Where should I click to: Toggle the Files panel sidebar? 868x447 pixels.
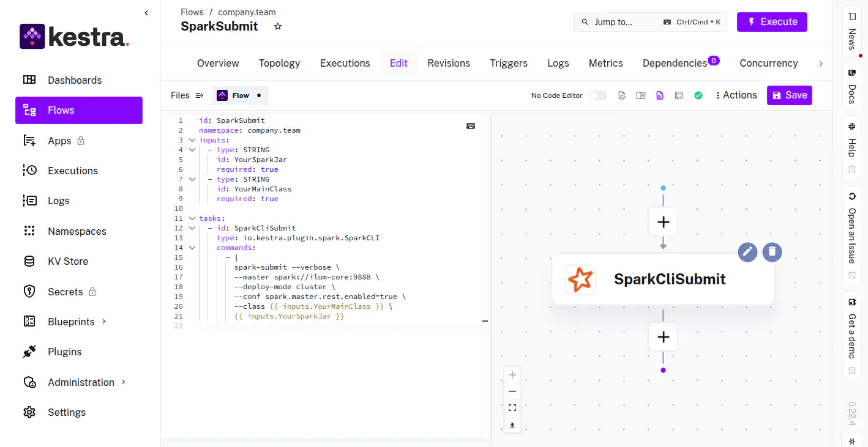199,95
